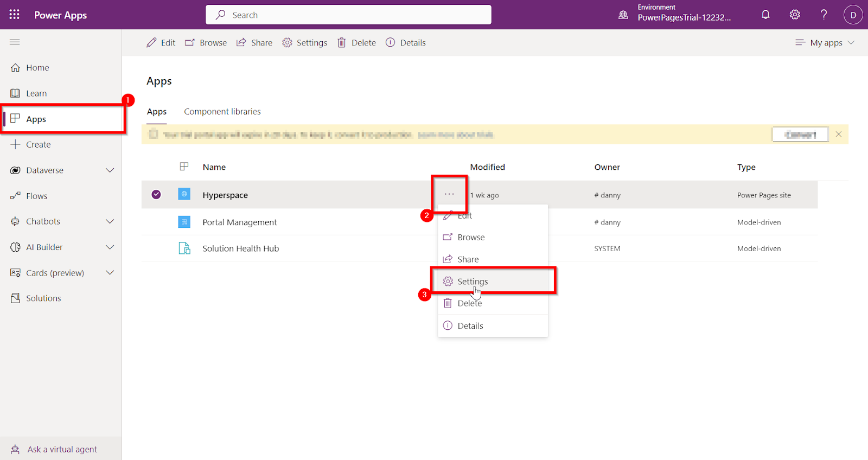Choose Settings in the context menu
Screen dimensions: 868x460
[x=493, y=281]
